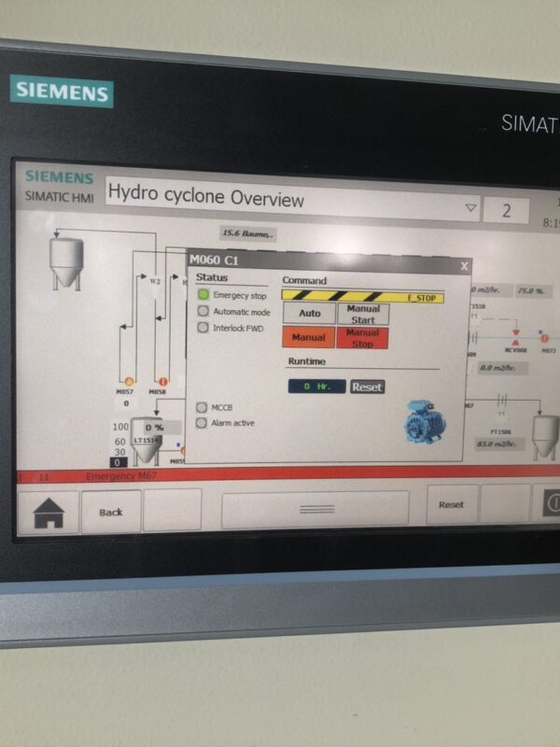
Task: Select the M057 motor symbol
Action: tap(130, 381)
